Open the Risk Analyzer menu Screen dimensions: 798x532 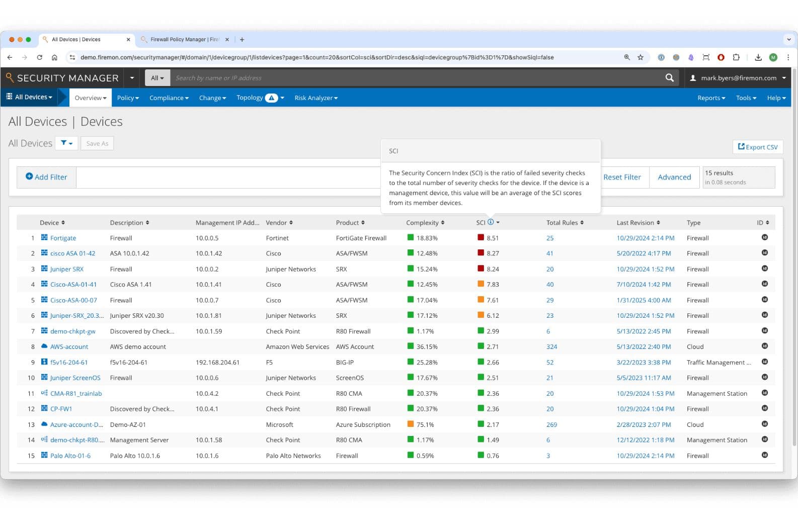[x=316, y=98]
